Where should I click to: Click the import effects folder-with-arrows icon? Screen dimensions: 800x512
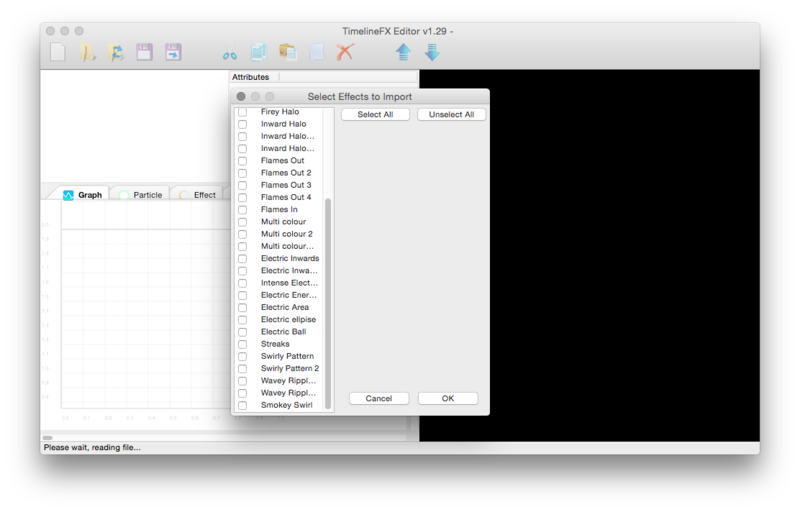coord(116,52)
